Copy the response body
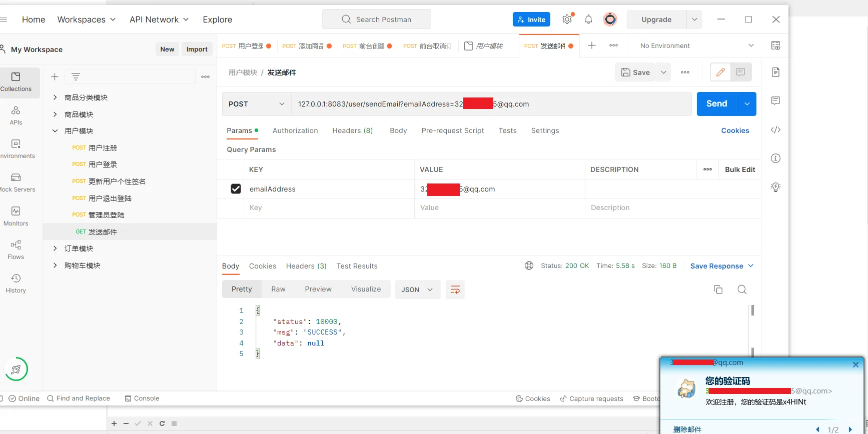The image size is (868, 434). 718,289
